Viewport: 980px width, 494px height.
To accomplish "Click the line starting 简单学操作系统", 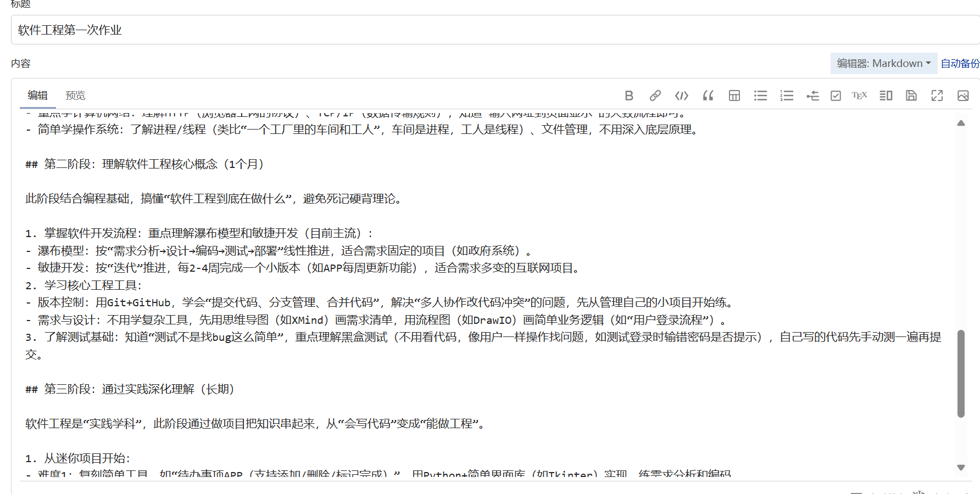I will tap(363, 130).
